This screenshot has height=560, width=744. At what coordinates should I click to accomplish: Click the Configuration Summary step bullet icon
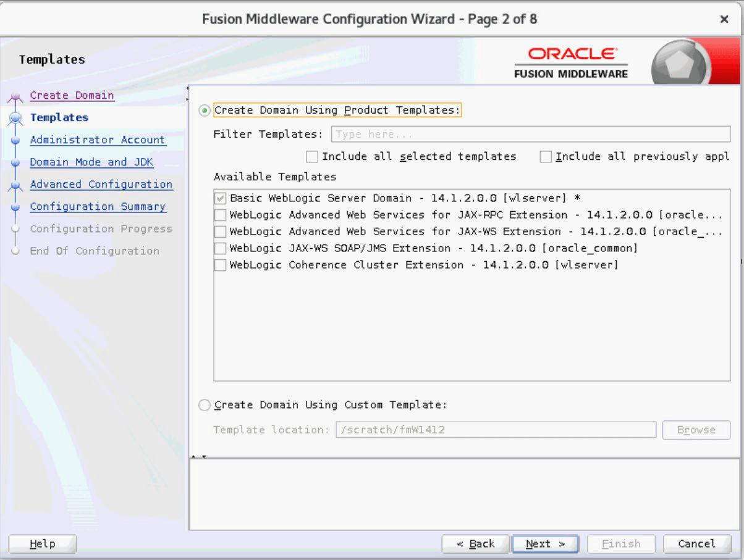pyautogui.click(x=15, y=207)
